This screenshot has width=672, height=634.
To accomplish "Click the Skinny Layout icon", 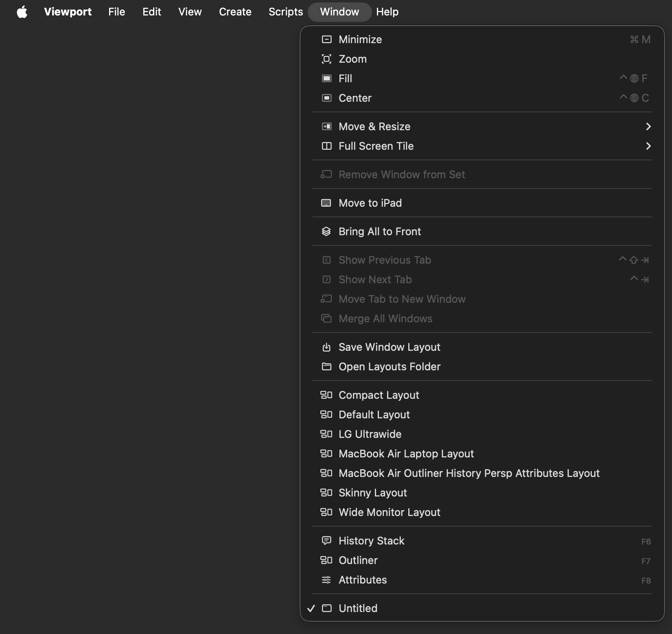I will [326, 493].
